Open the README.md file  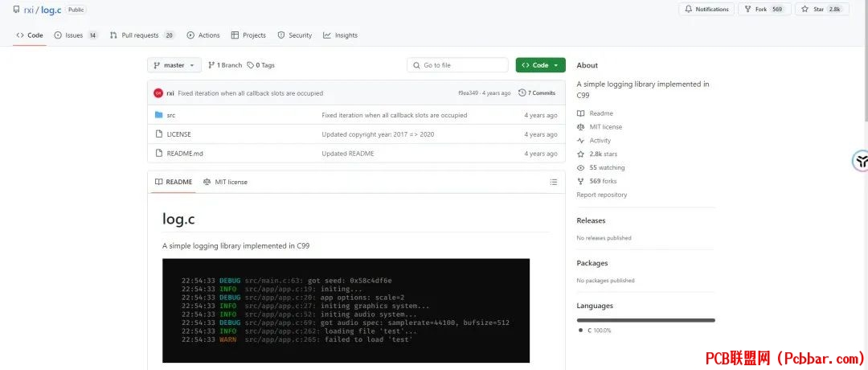pyautogui.click(x=185, y=154)
